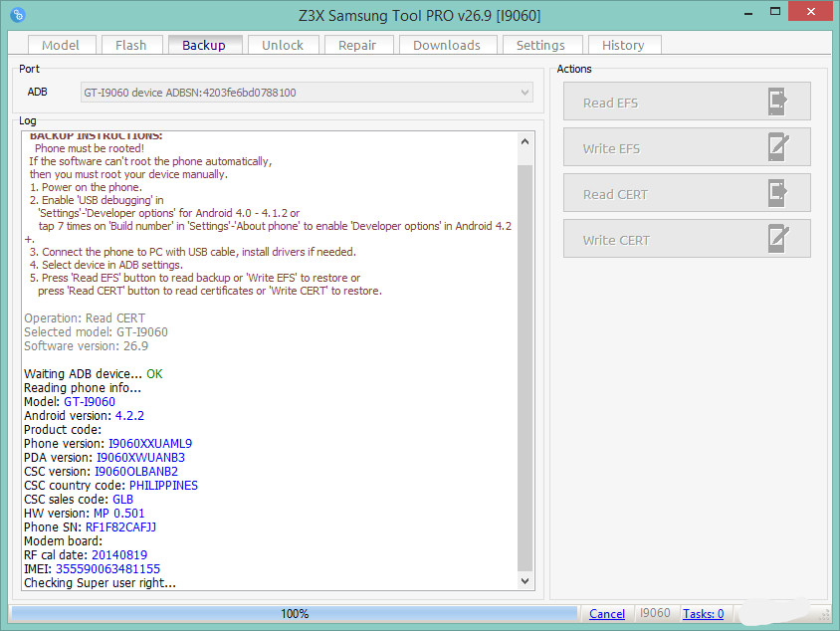Screen dimensions: 840x631
Task: Click the Z3X app icon in title bar
Action: (x=18, y=15)
